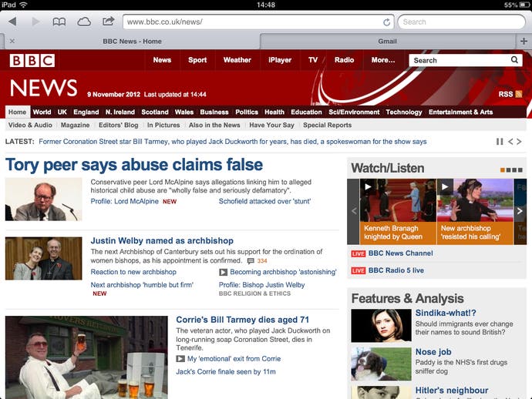Play the New archbishop video

445,186
